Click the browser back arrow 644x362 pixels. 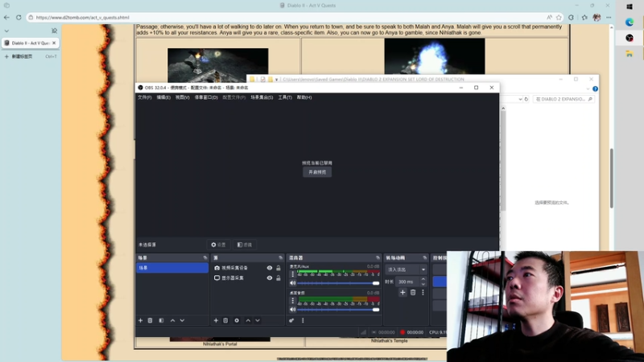(6, 17)
